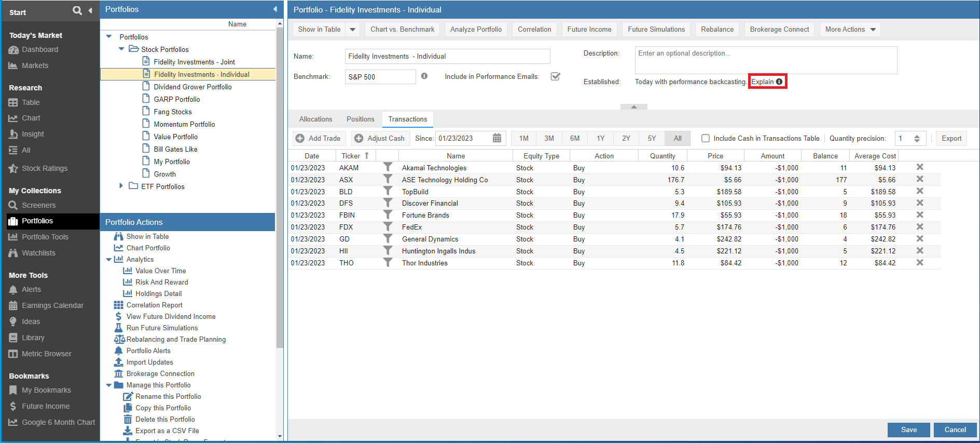Select Dividend Grower Portfolio in the tree
Image resolution: width=980 pixels, height=443 pixels.
click(x=192, y=87)
